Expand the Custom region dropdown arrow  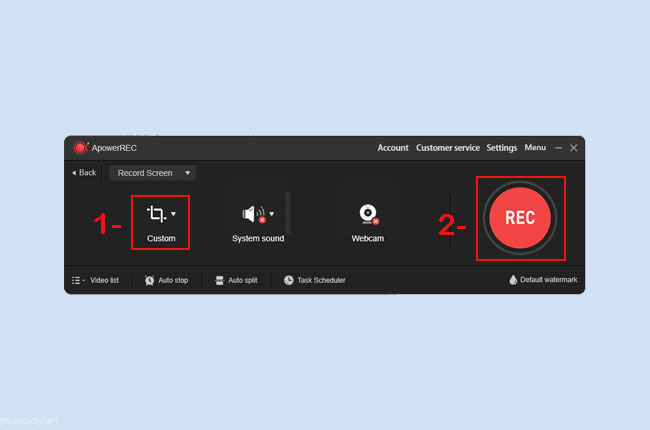pyautogui.click(x=173, y=214)
